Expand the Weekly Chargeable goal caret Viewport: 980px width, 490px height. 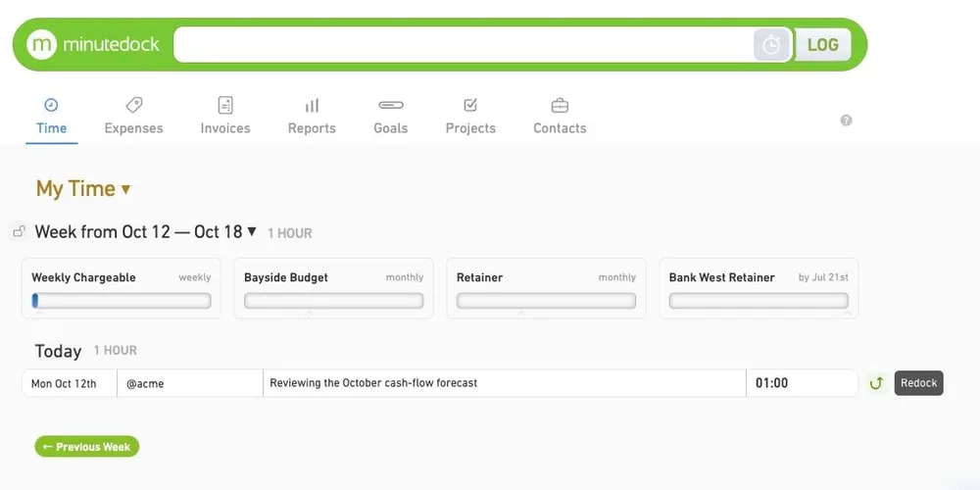click(39, 313)
